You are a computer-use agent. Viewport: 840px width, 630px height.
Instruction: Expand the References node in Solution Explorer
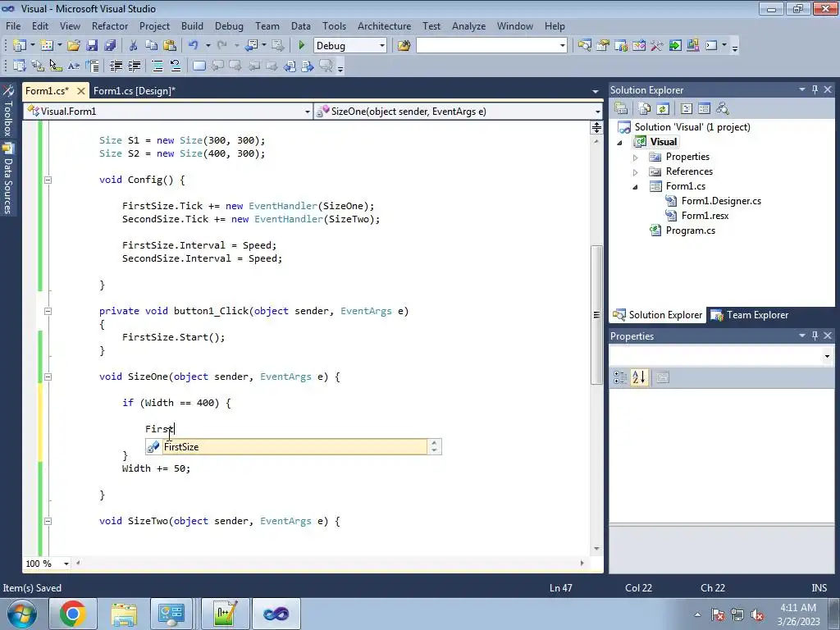coord(636,172)
